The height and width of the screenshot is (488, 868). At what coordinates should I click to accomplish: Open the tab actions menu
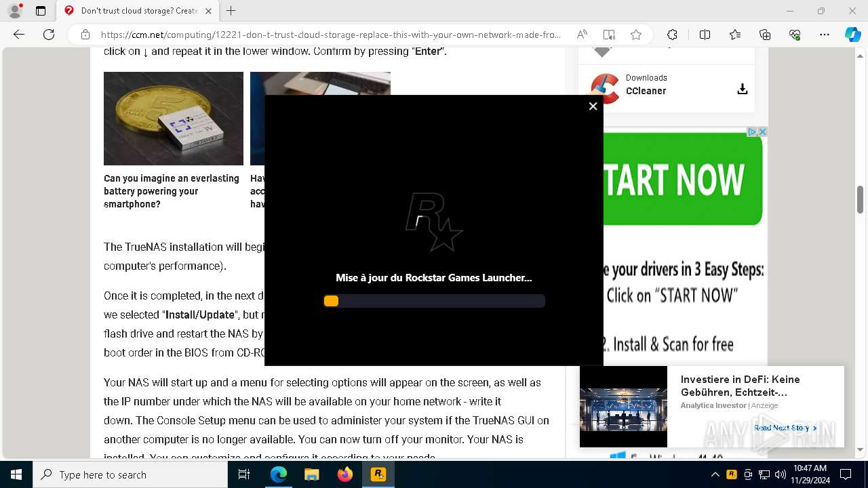(41, 11)
